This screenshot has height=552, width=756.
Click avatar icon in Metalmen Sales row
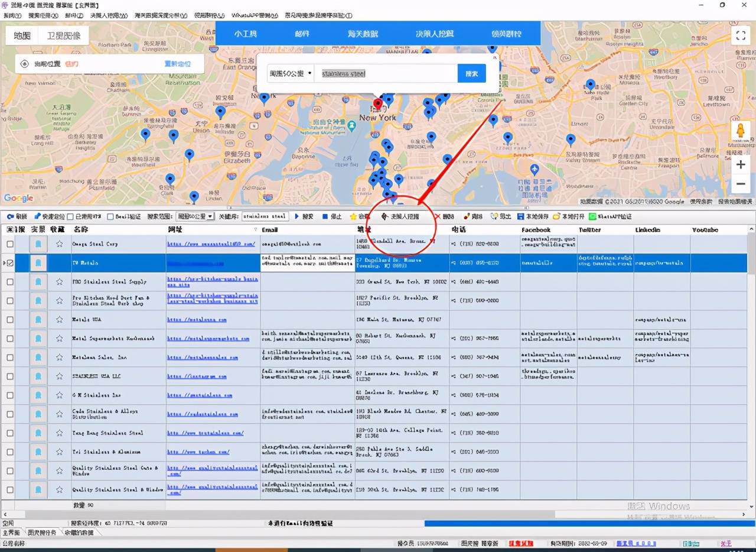click(x=38, y=358)
